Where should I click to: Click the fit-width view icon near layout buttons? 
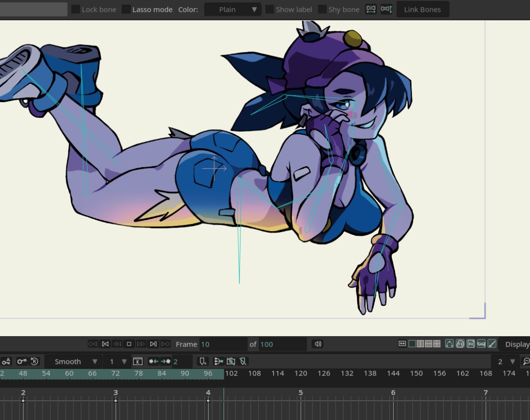coord(402,344)
